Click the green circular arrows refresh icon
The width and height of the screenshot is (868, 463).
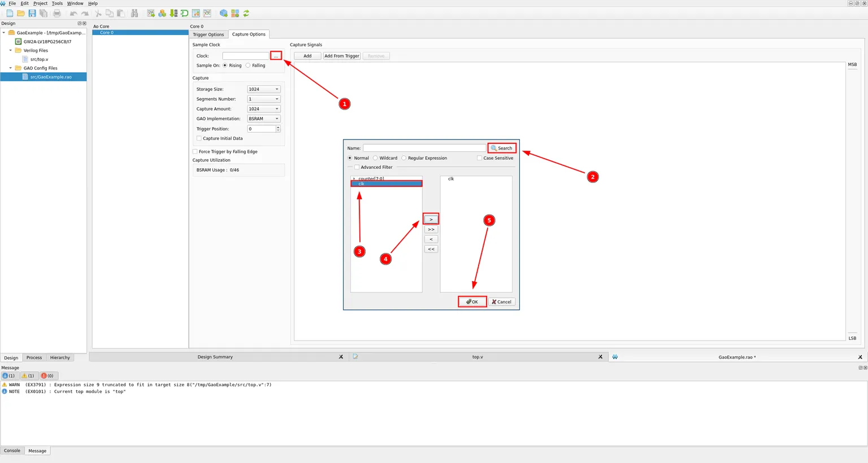pyautogui.click(x=246, y=13)
